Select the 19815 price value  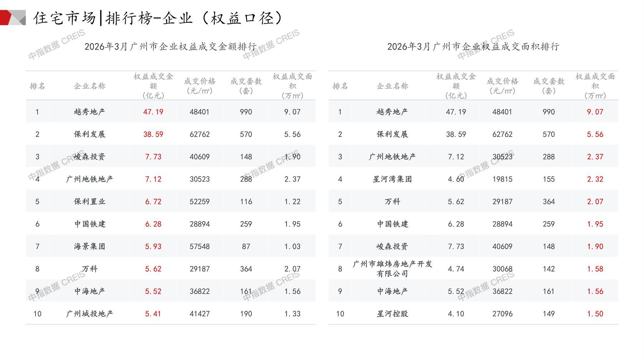(x=502, y=179)
